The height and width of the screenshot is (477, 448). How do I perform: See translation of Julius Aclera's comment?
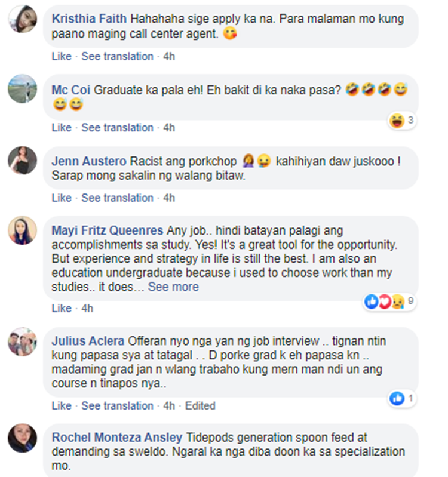click(x=117, y=405)
